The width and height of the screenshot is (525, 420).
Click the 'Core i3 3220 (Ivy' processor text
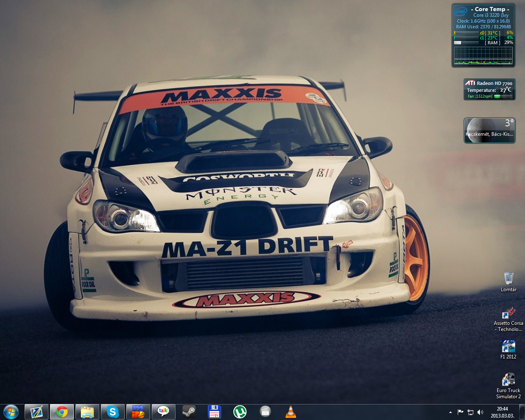tap(491, 15)
